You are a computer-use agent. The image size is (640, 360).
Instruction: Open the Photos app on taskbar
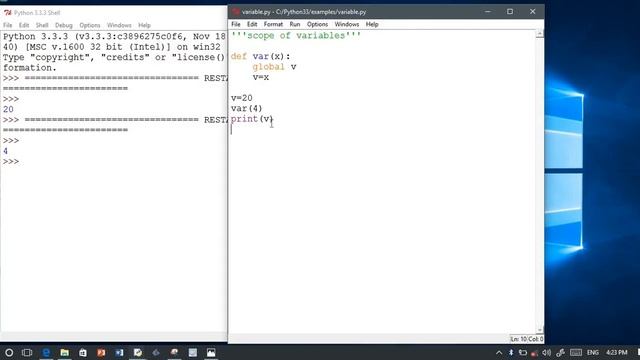pos(211,353)
